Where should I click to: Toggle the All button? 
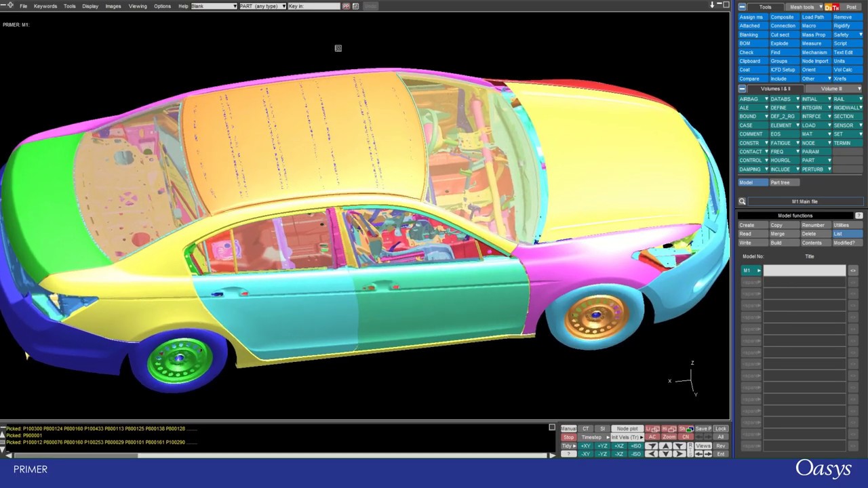[x=721, y=436]
